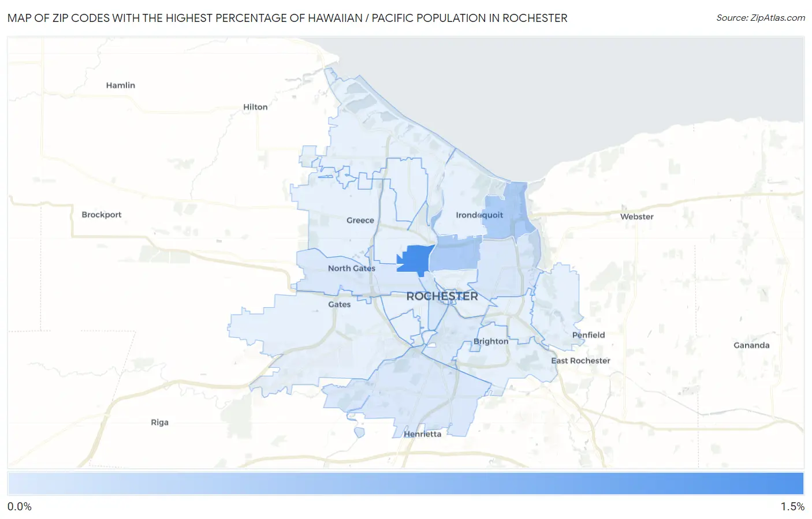This screenshot has width=812, height=519.
Task: Click the map title heading
Action: pos(287,18)
